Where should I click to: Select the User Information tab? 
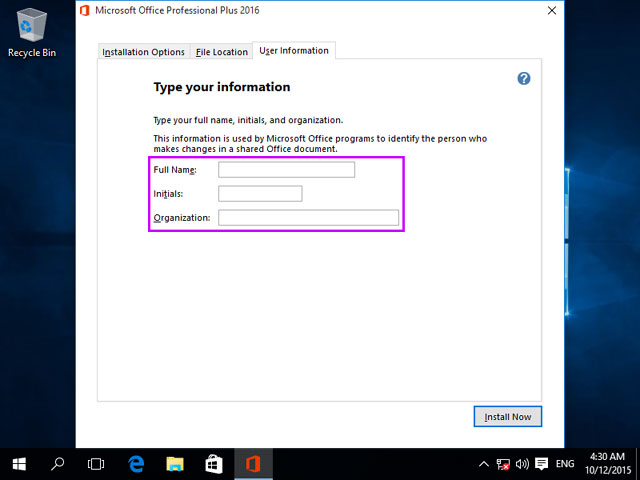[294, 51]
